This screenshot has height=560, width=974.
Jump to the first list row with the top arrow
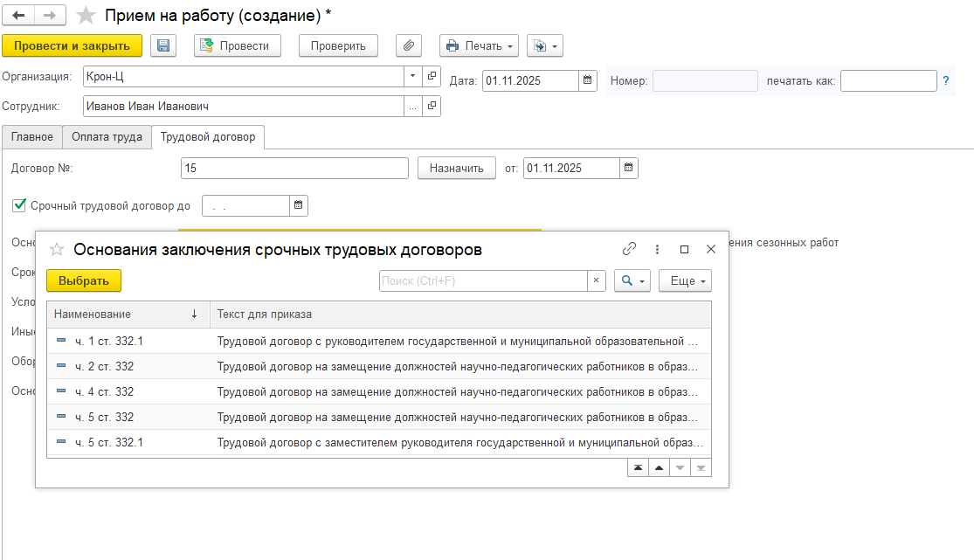(639, 467)
